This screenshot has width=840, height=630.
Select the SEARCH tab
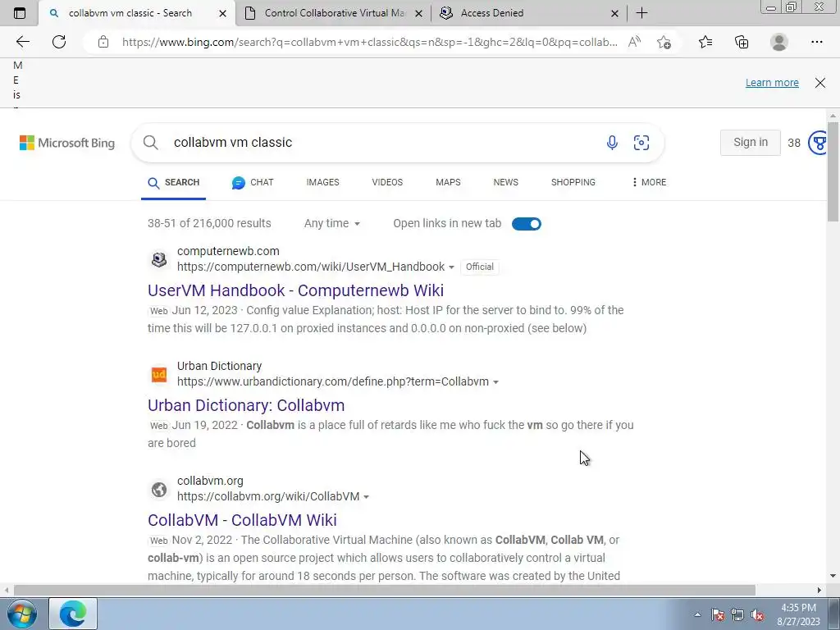[174, 182]
